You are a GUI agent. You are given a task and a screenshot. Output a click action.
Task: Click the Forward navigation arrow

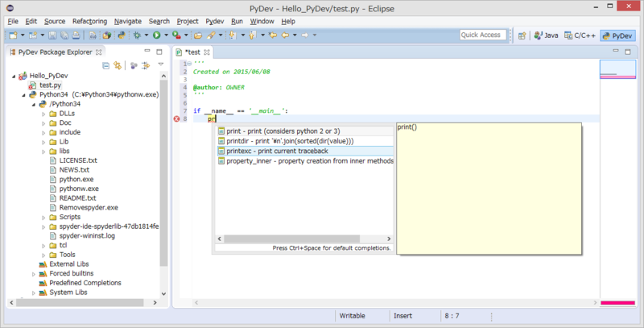tap(305, 35)
